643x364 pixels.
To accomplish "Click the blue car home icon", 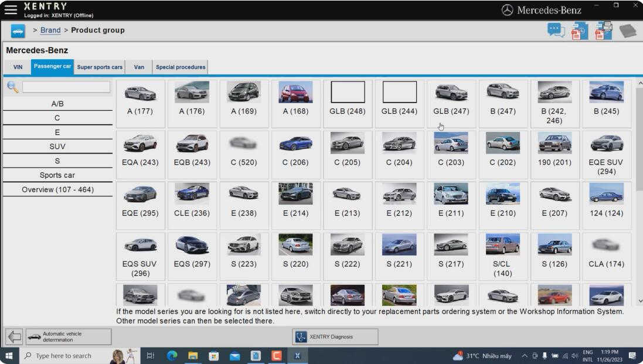I will tap(18, 31).
